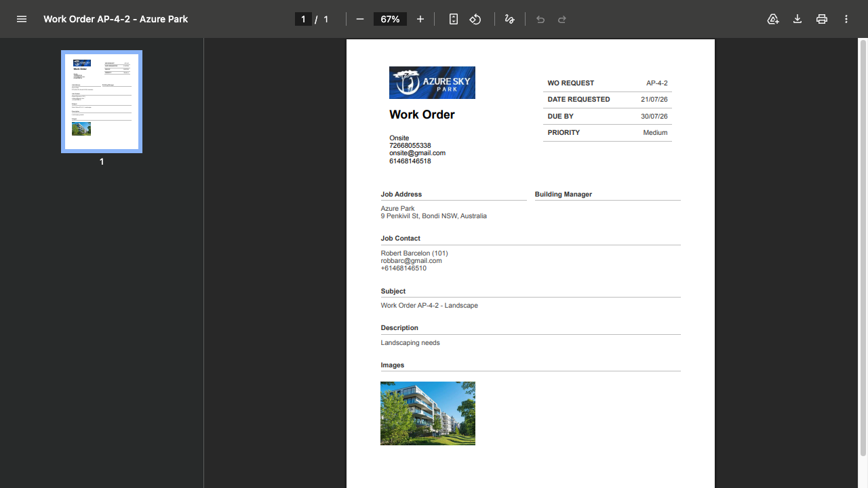This screenshot has width=868, height=488.
Task: Click the 'DUE BY' label
Action: [x=561, y=117]
